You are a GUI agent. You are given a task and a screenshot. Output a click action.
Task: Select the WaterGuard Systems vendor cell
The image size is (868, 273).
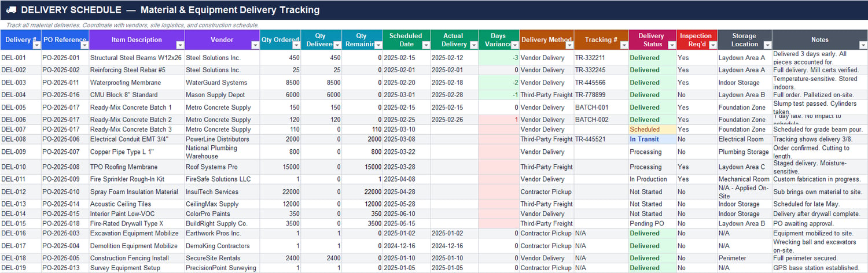pyautogui.click(x=222, y=83)
